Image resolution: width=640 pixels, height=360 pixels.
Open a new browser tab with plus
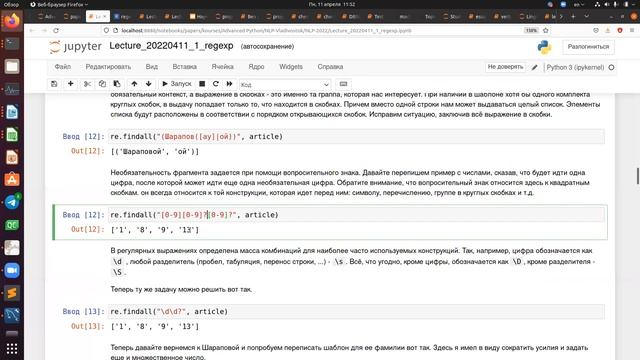573,17
